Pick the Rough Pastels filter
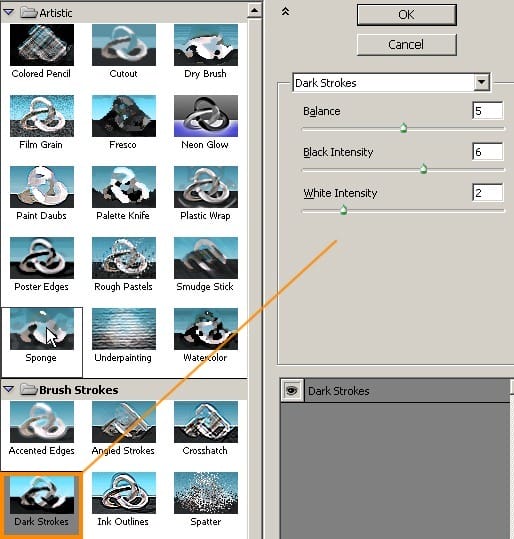Screen dimensions: 514x539 [124, 258]
